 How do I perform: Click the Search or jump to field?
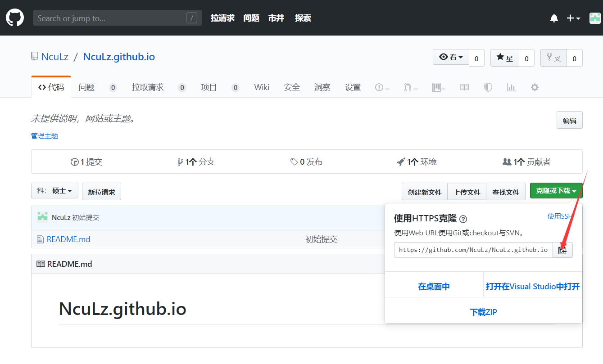pyautogui.click(x=117, y=18)
